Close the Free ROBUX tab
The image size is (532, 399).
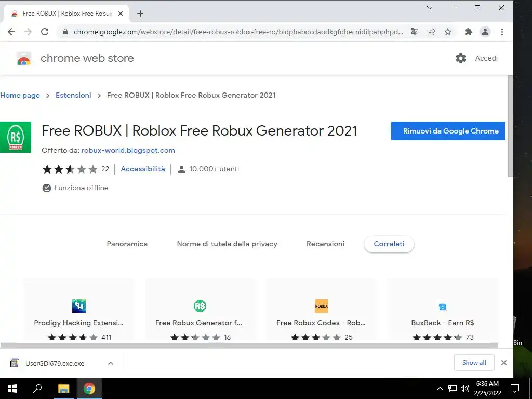pyautogui.click(x=121, y=14)
